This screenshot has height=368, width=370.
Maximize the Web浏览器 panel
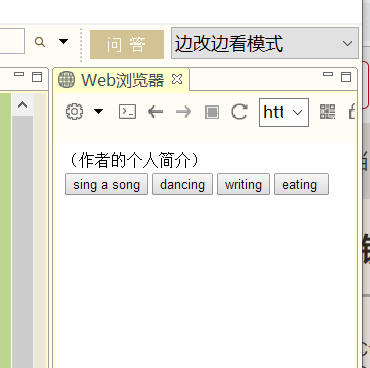coord(346,77)
